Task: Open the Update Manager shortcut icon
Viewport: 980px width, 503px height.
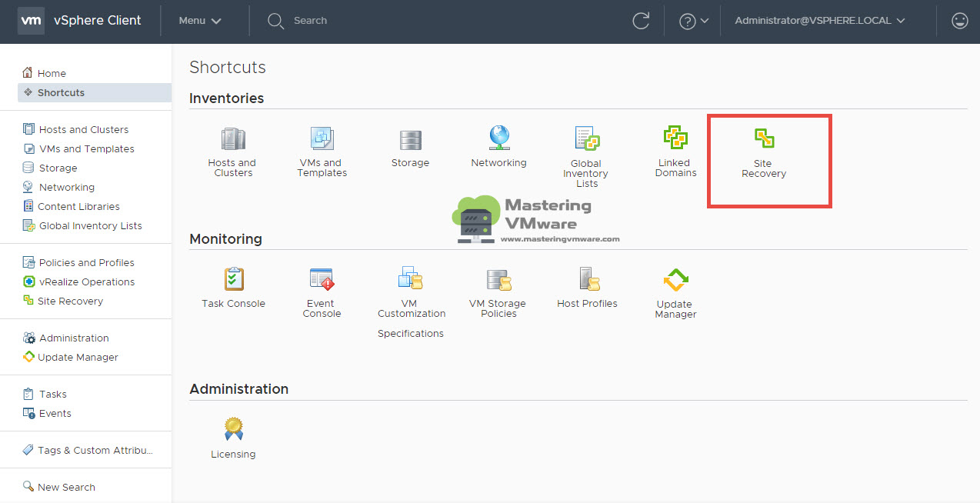Action: pos(675,280)
